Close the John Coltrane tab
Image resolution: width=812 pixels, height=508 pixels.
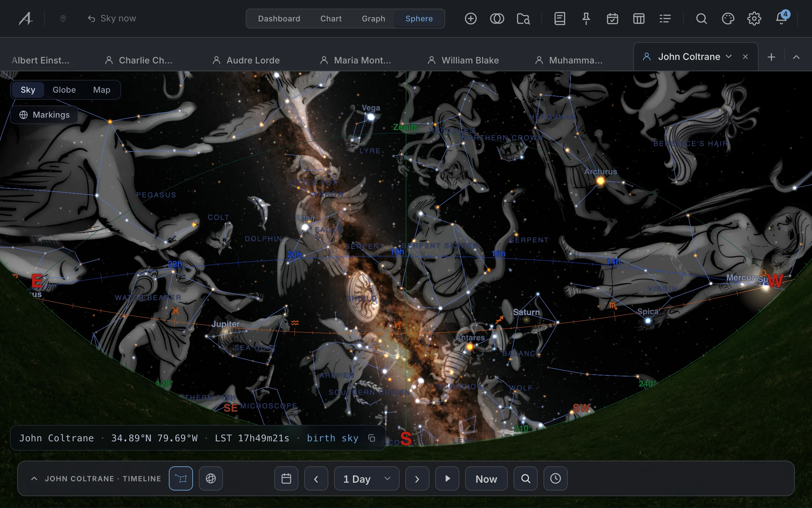745,57
